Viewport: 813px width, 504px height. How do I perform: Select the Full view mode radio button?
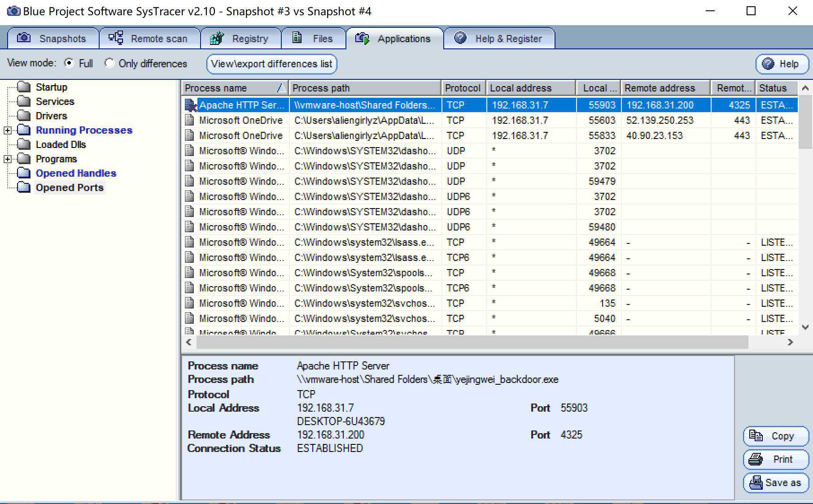[x=69, y=63]
